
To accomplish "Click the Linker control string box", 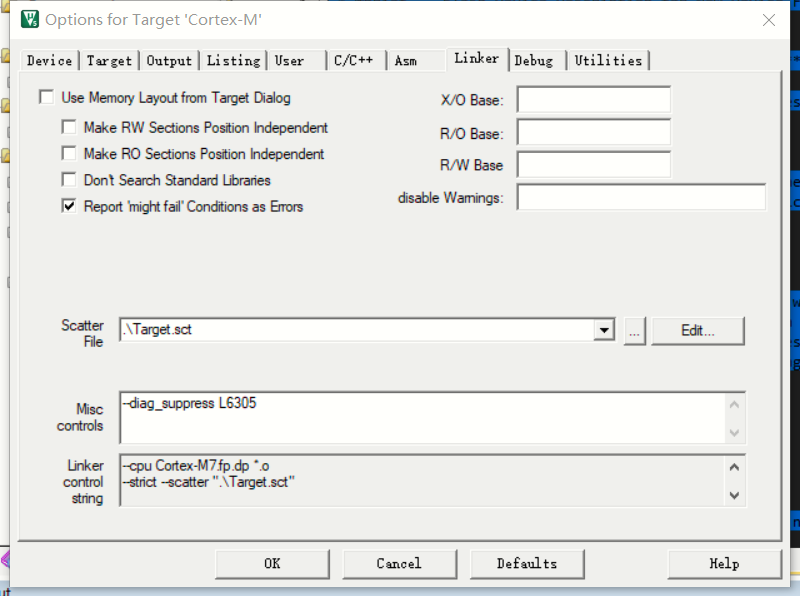I will [422, 481].
